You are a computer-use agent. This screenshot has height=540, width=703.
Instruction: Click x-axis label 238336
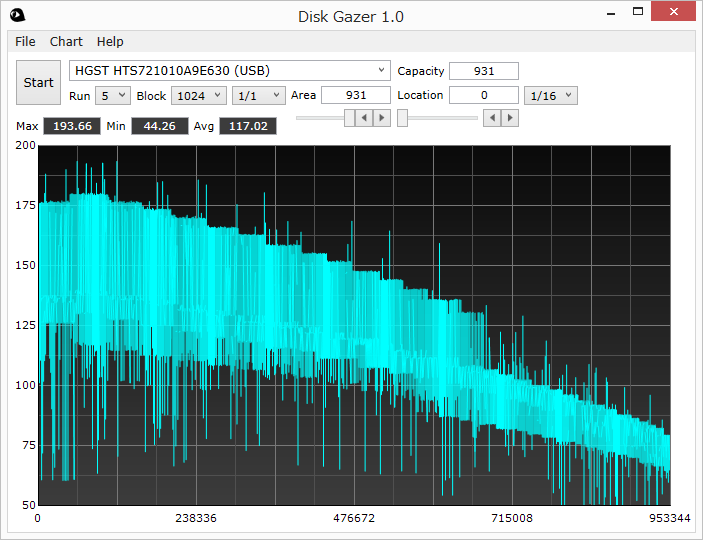click(x=196, y=518)
